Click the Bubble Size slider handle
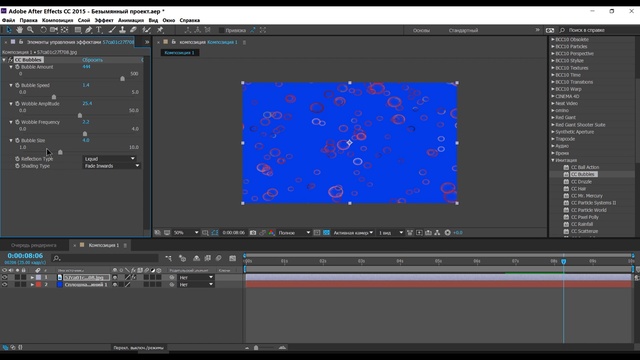This screenshot has width=640, height=360. 60,152
